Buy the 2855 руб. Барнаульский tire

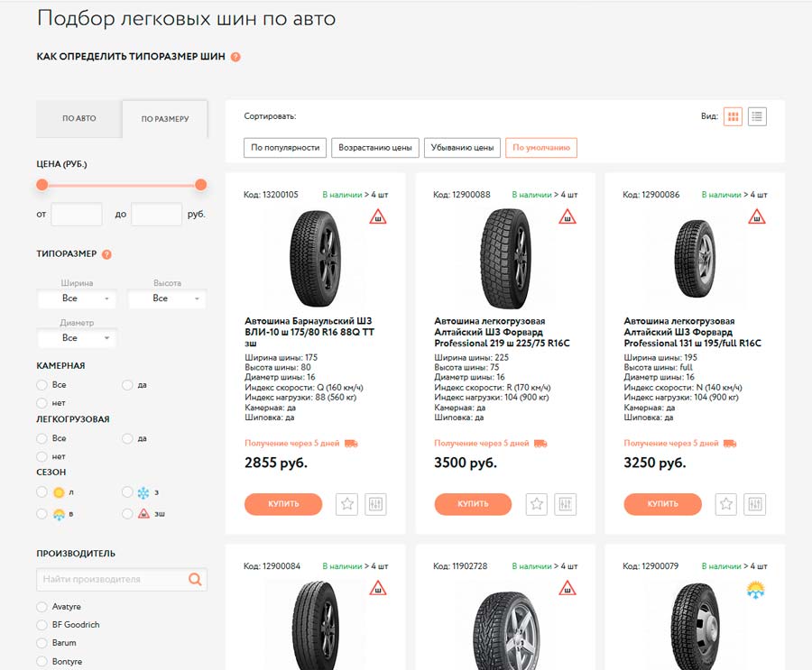[x=283, y=504]
